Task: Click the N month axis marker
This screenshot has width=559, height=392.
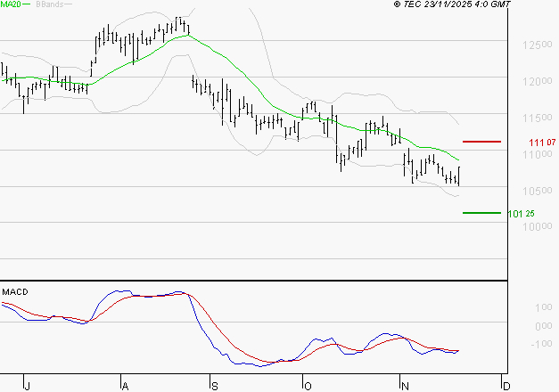Action: (x=405, y=387)
